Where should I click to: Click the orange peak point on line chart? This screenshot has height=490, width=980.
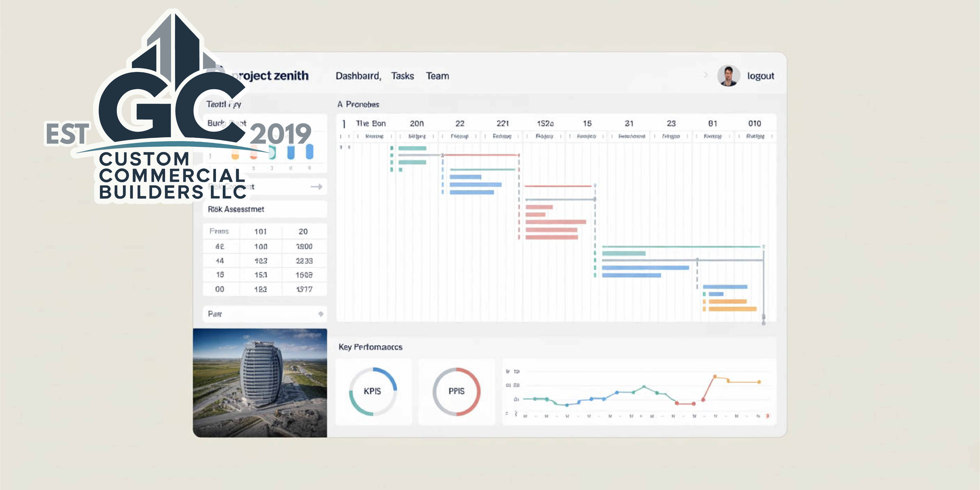coord(715,376)
